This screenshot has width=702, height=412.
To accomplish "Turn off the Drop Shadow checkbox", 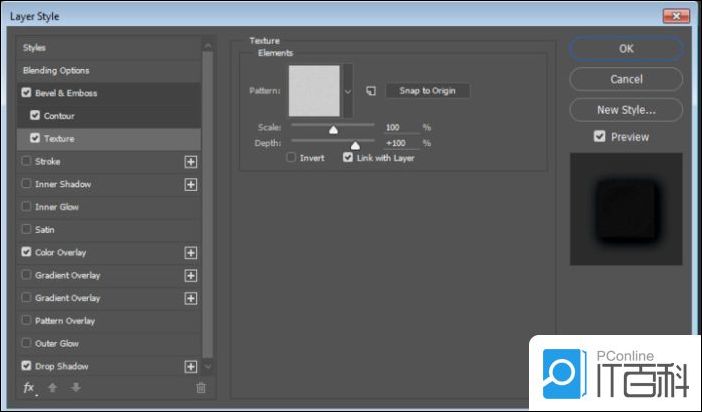I will (x=26, y=366).
